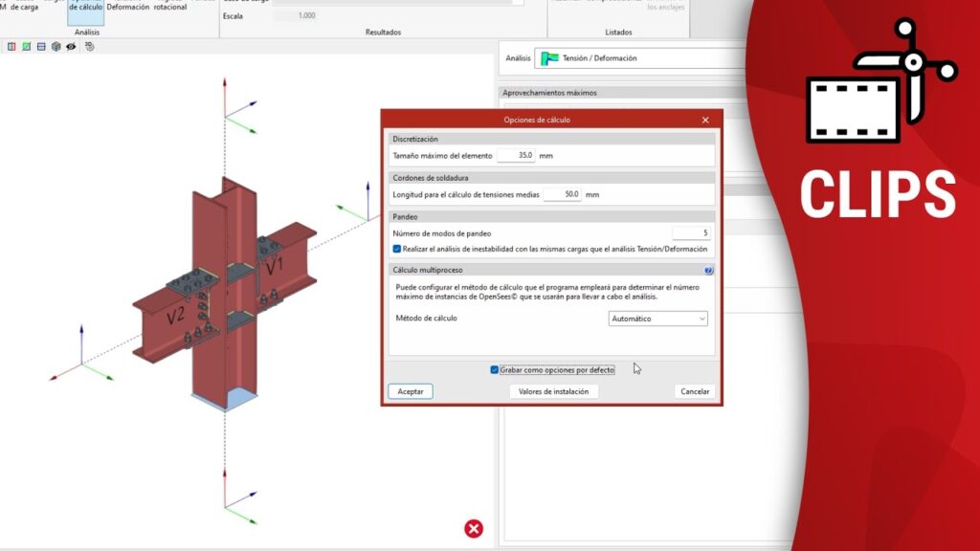Click the green square view icon

click(x=27, y=46)
